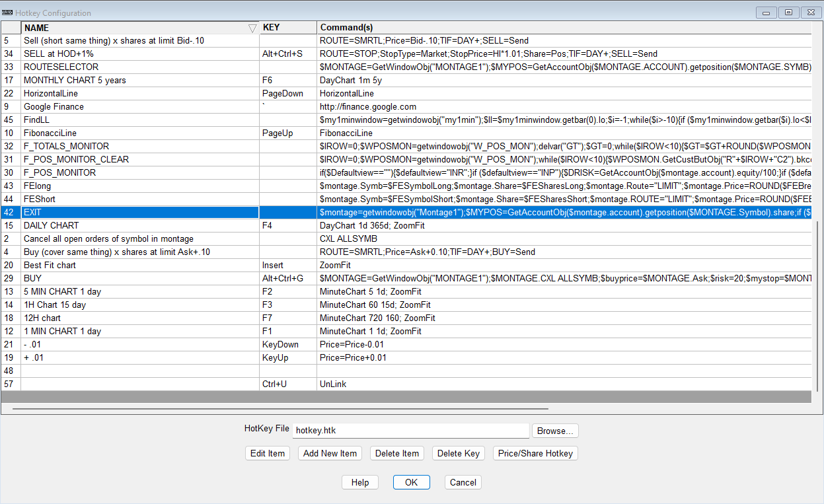Click the KeyDown key cell
The image size is (824, 504).
point(288,344)
